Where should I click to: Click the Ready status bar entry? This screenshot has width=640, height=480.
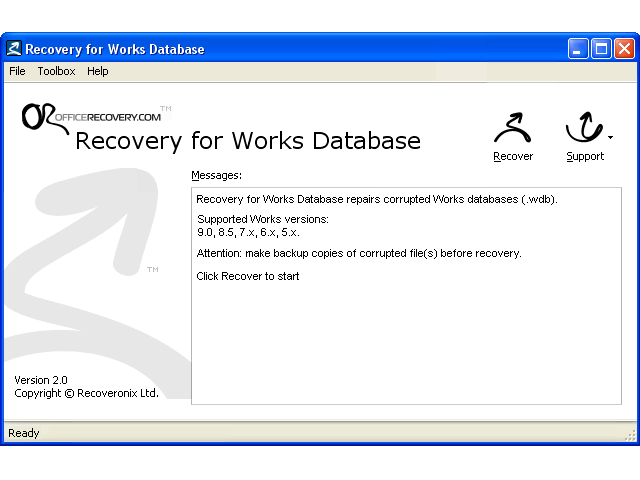pyautogui.click(x=24, y=433)
